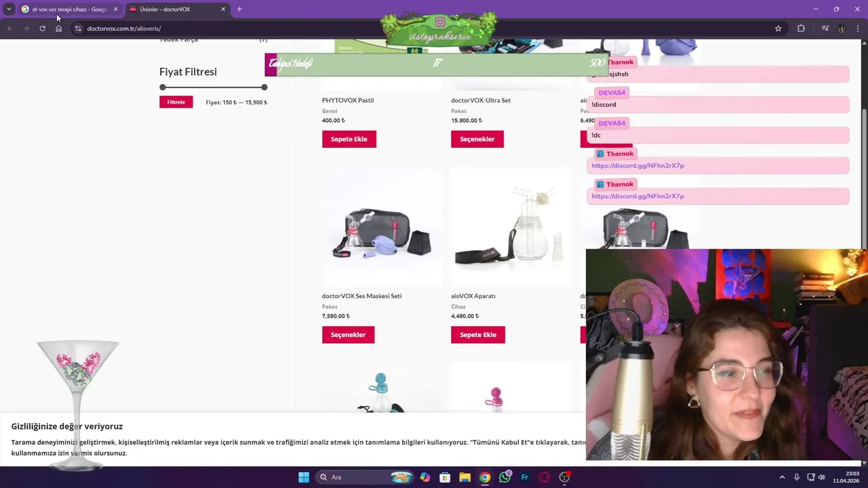Open a new browser tab
The height and width of the screenshot is (488, 868).
pyautogui.click(x=239, y=9)
